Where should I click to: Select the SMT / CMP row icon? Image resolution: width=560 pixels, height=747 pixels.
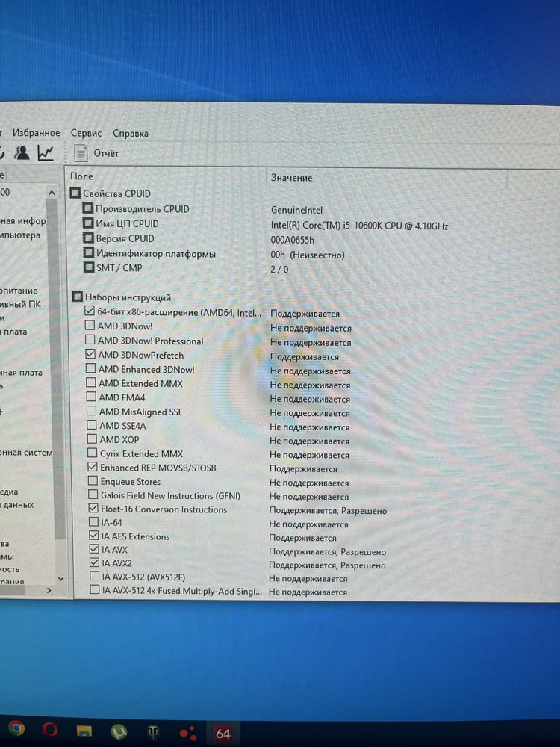click(89, 267)
